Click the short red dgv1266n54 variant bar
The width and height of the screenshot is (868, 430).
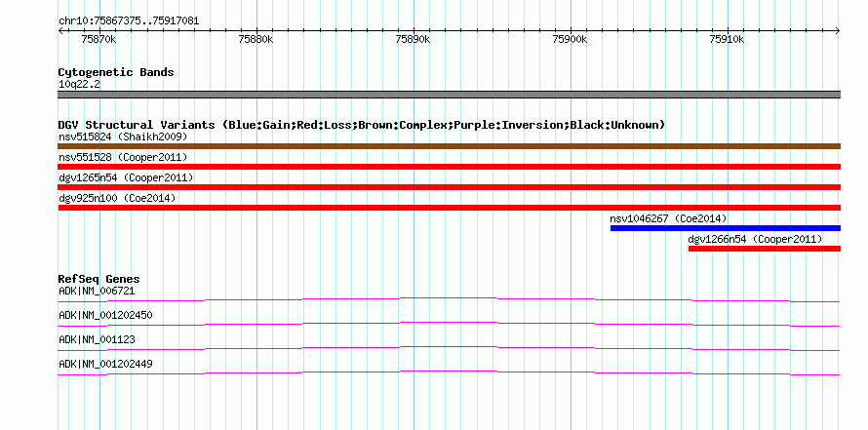(765, 249)
